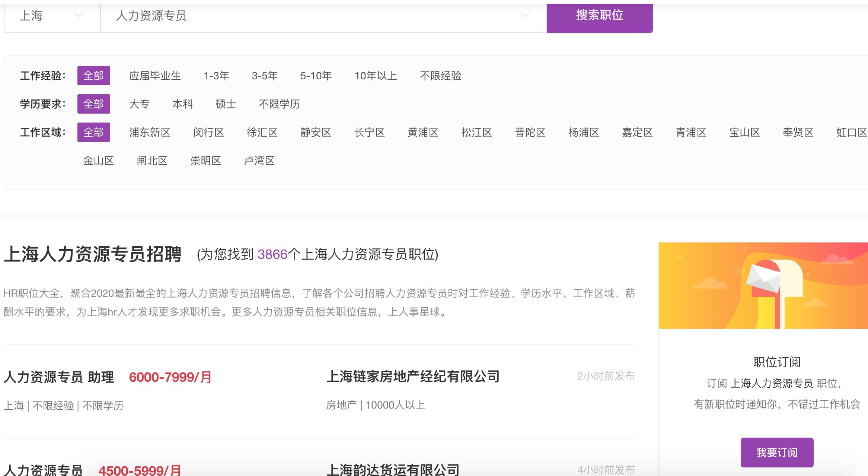Click the 上海人力资源专员招聘 page heading
Viewport: 868px width, 476px height.
[x=93, y=254]
